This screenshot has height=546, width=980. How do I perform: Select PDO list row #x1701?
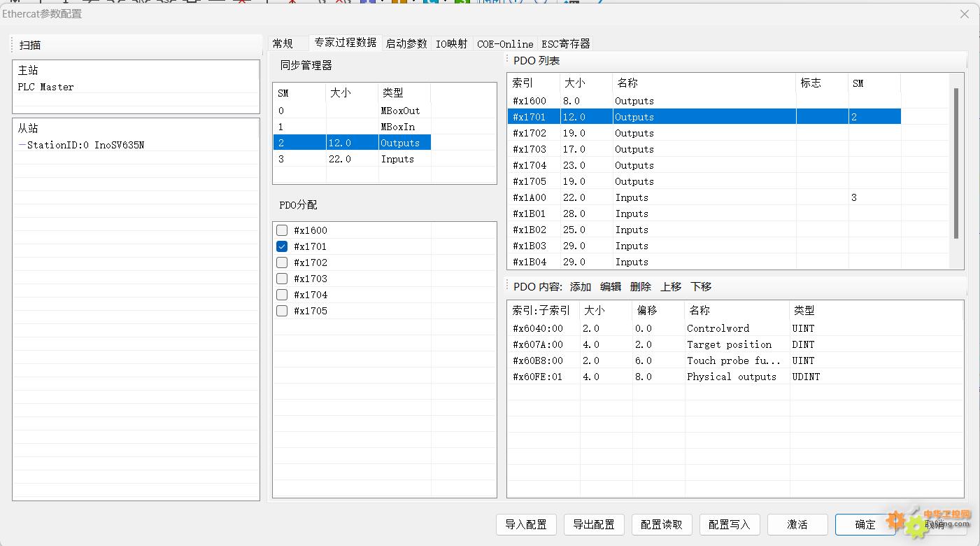click(704, 117)
